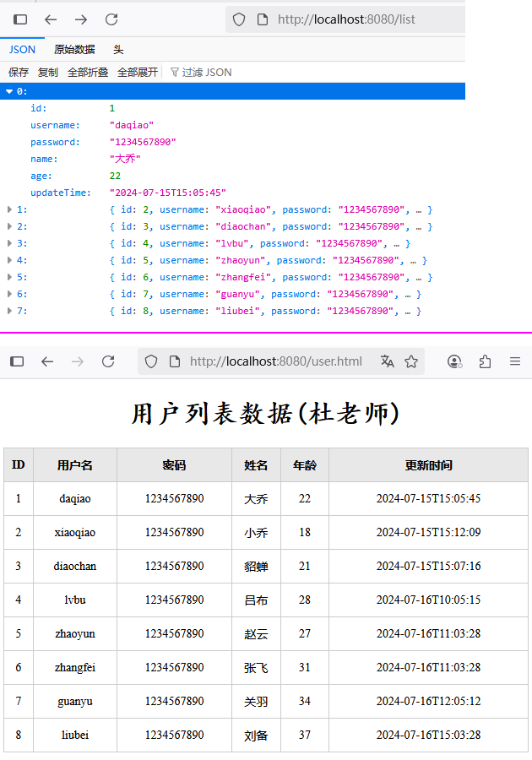Click the 保存 button in the JSON toolbar
Image resolution: width=532 pixels, height=760 pixels.
[x=19, y=73]
